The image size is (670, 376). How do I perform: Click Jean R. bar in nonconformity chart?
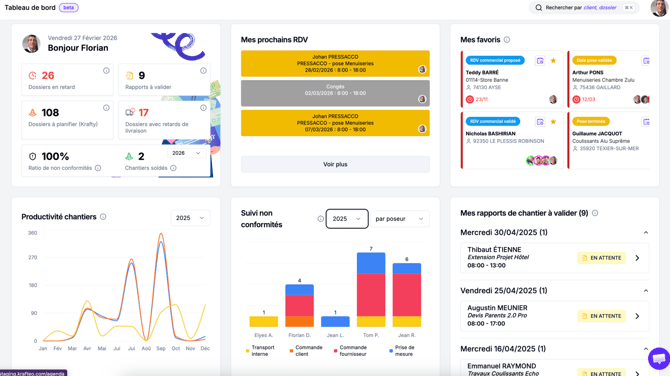[407, 295]
